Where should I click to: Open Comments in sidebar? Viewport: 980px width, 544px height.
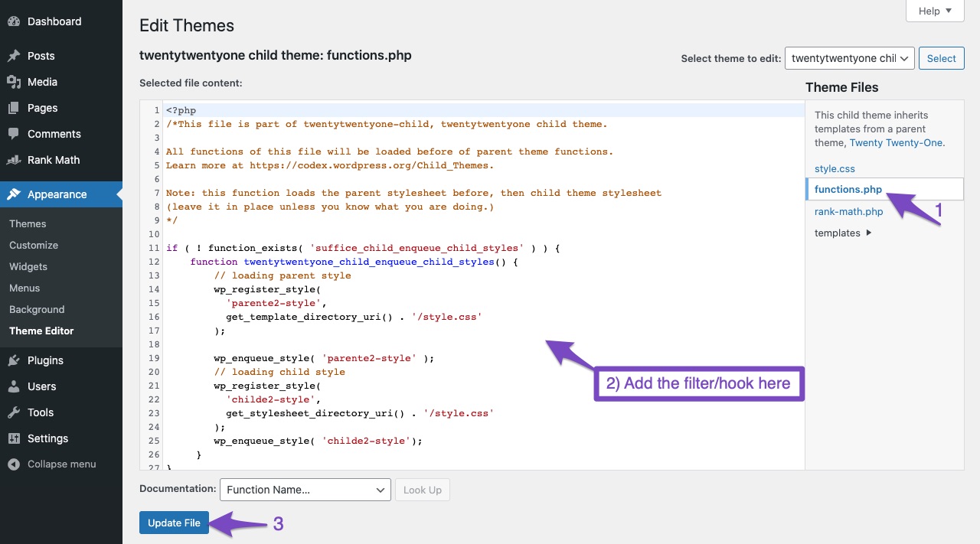(54, 134)
